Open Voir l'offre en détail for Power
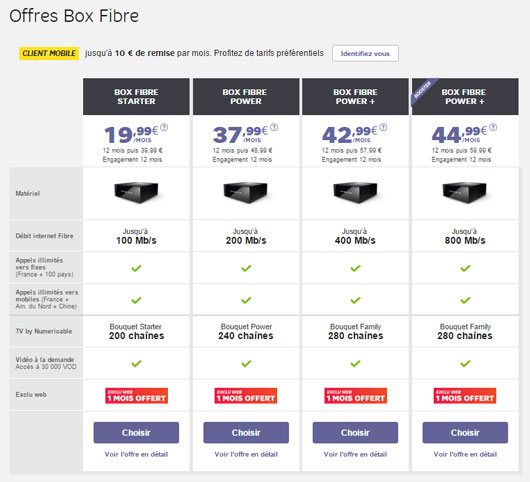530x482 pixels. (x=246, y=454)
